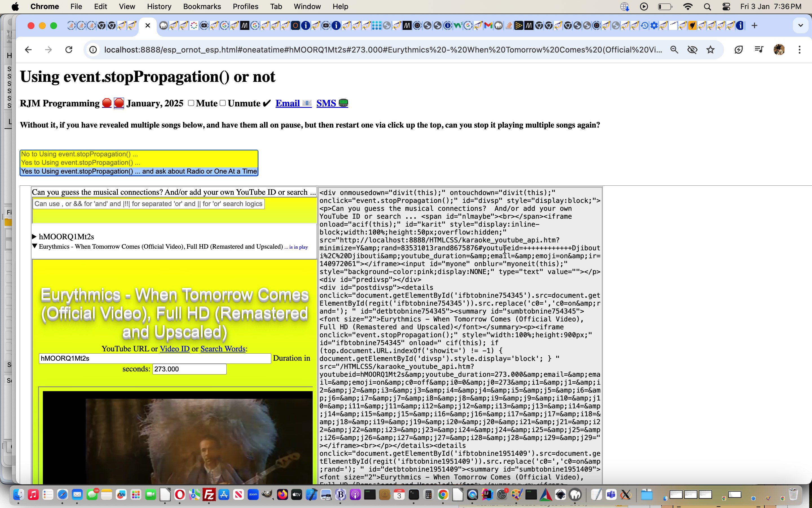Expand the hMOORQ1Mt2s details triangle
Viewport: 812px width, 508px height.
click(x=34, y=237)
